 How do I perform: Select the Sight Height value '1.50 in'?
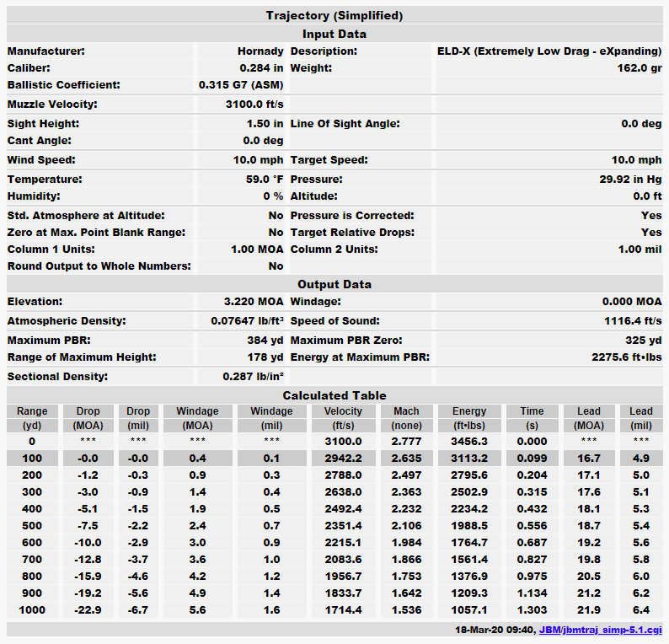click(265, 124)
